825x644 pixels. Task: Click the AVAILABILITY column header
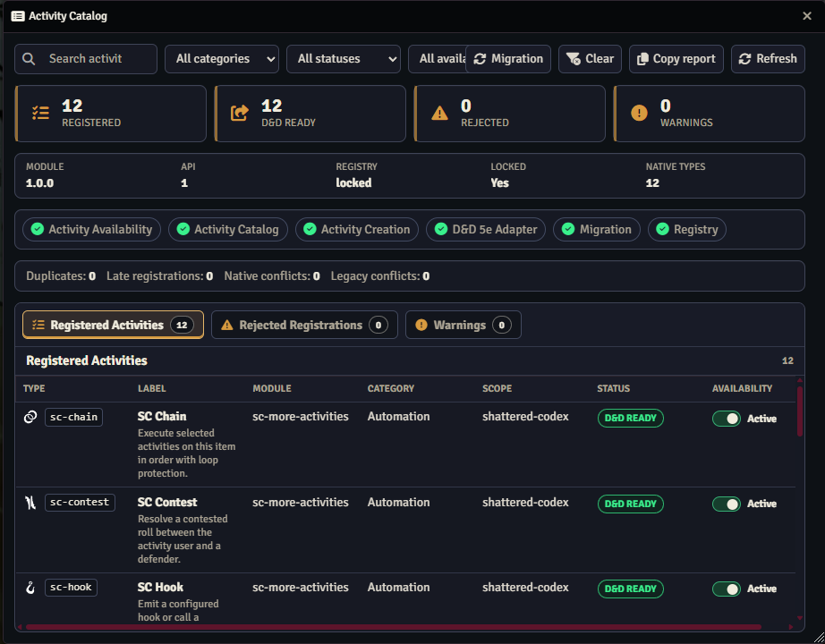[742, 388]
